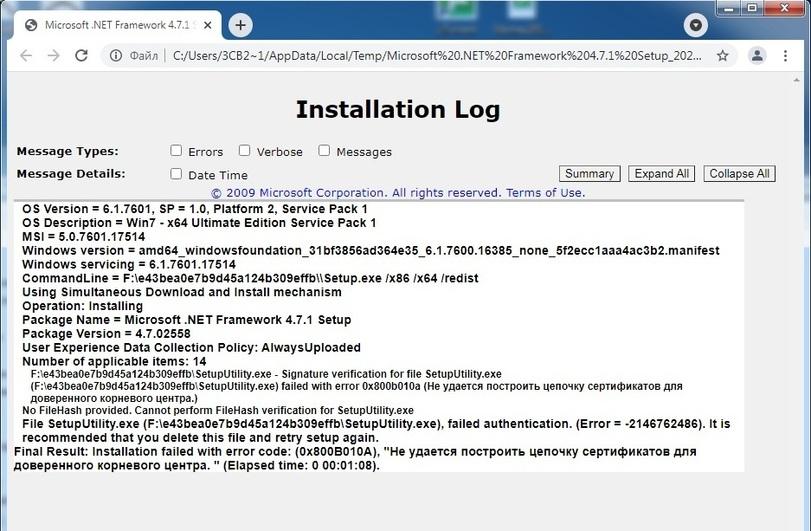Open the Terms of Use link
The width and height of the screenshot is (811, 531).
click(545, 193)
